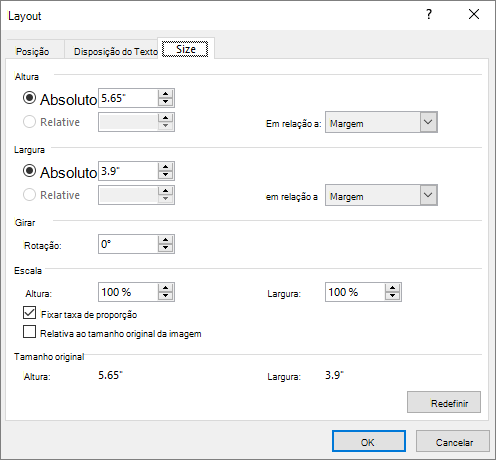Uncheck Fixar taxa de proporção

[29, 313]
